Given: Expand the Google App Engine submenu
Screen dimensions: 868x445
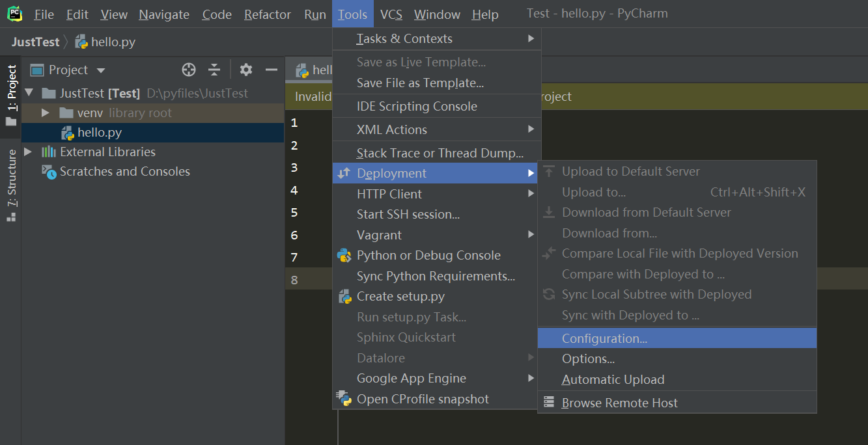Looking at the screenshot, I should [x=531, y=379].
